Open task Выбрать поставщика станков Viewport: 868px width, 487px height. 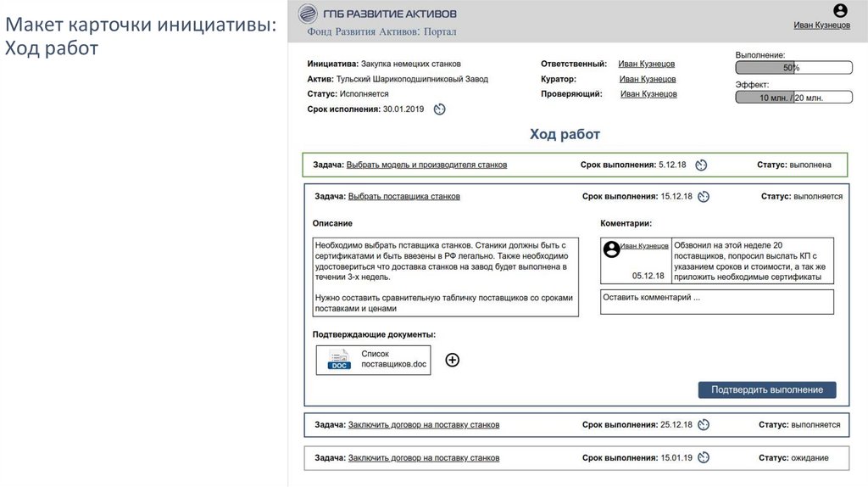click(x=403, y=197)
